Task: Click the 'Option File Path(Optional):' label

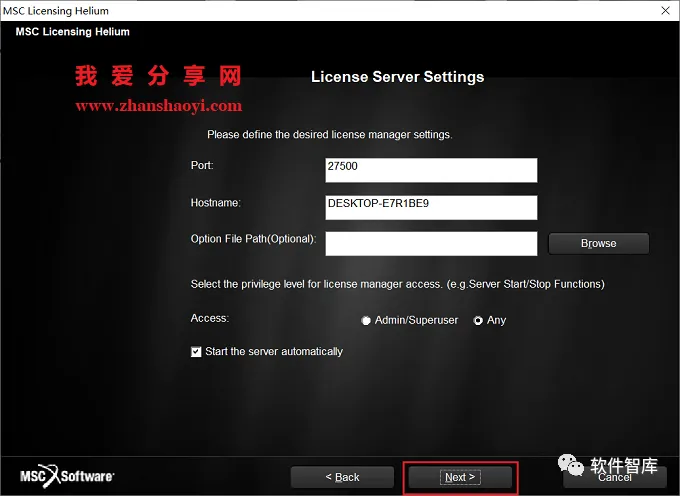Action: coord(253,239)
